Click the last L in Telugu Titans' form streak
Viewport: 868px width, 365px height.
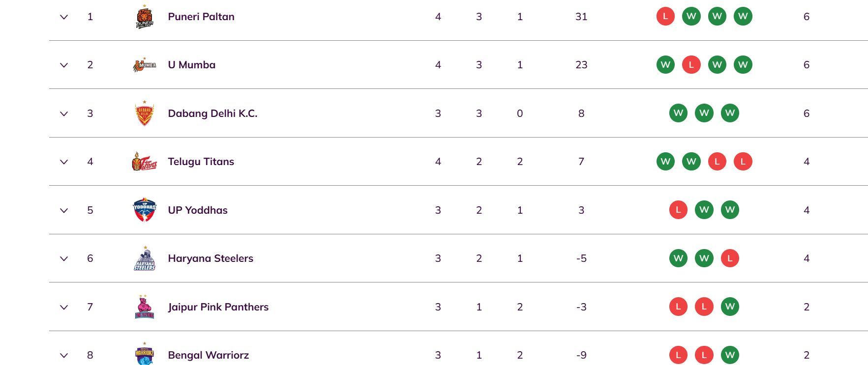pyautogui.click(x=744, y=161)
